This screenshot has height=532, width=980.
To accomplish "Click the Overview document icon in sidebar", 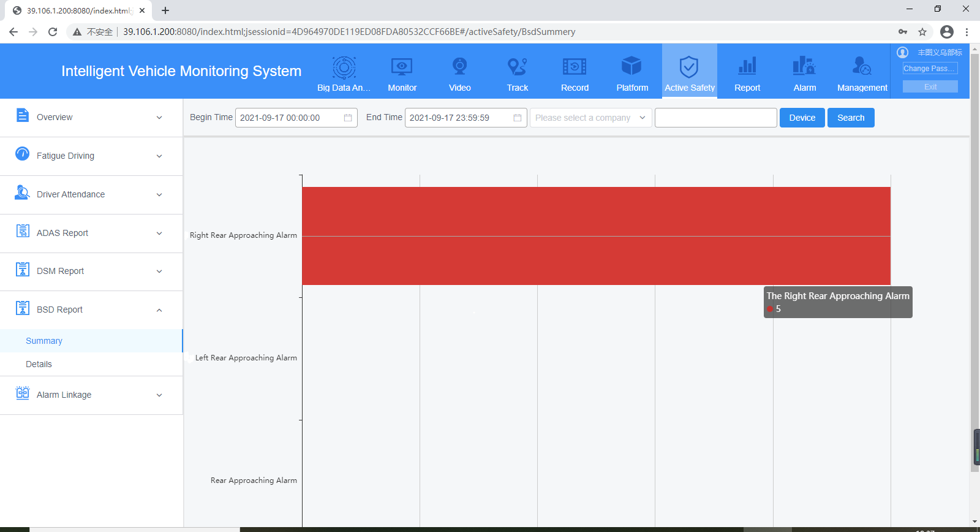I will point(23,115).
